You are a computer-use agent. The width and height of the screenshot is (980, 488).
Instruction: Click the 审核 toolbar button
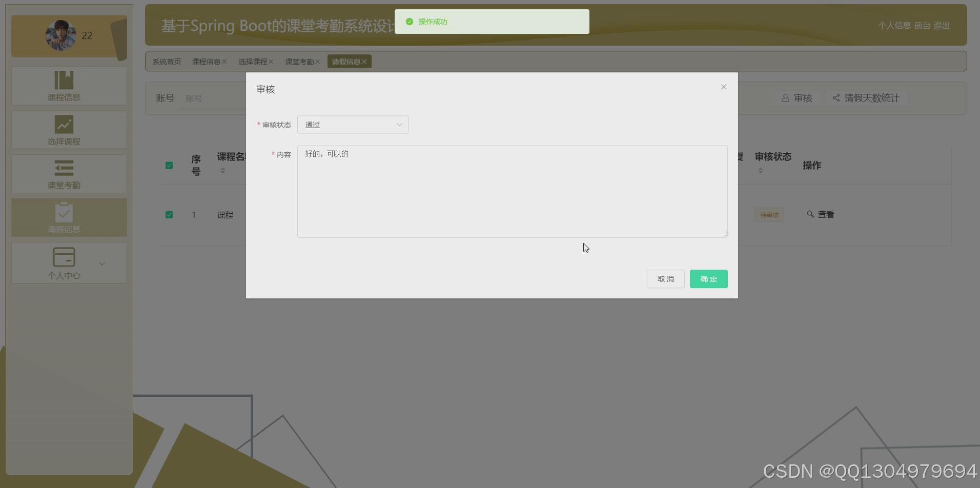(796, 98)
